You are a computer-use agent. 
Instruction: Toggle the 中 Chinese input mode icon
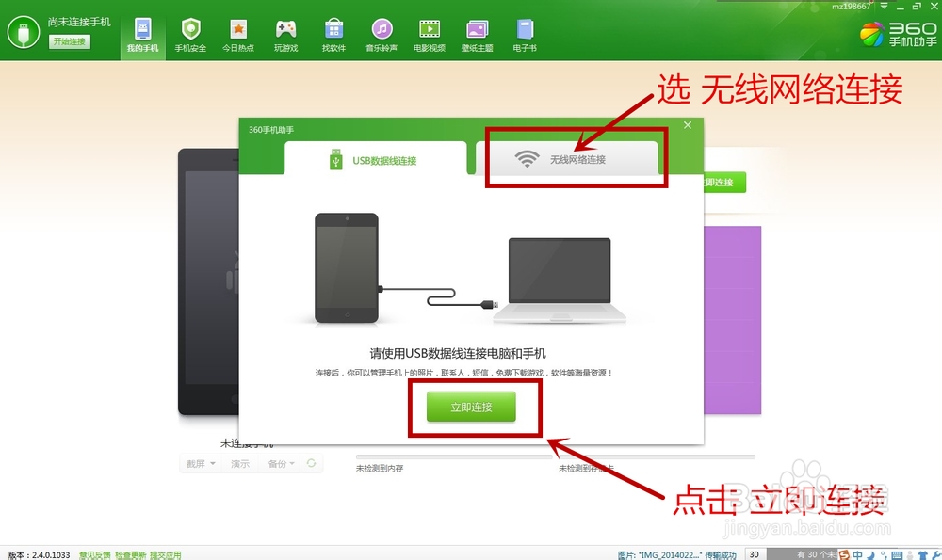(857, 554)
